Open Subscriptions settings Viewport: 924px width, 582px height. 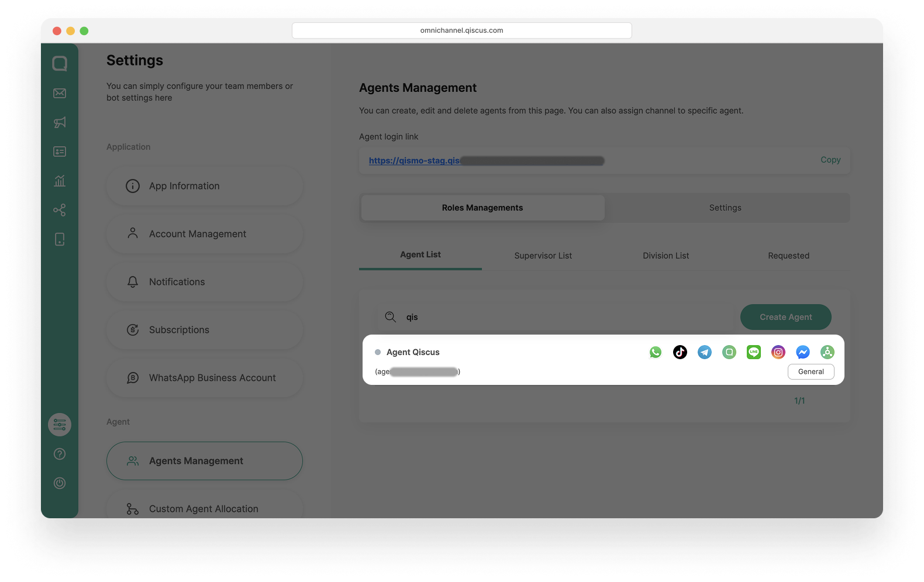pyautogui.click(x=205, y=330)
